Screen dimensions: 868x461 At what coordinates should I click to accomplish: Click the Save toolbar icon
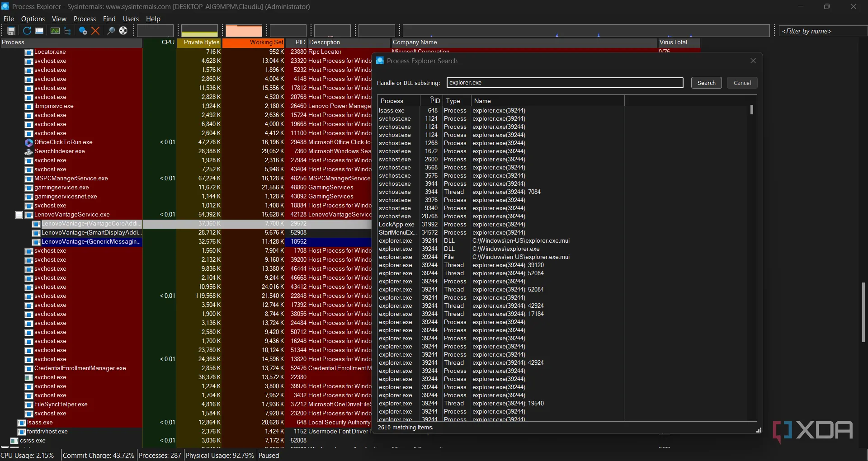[11, 31]
